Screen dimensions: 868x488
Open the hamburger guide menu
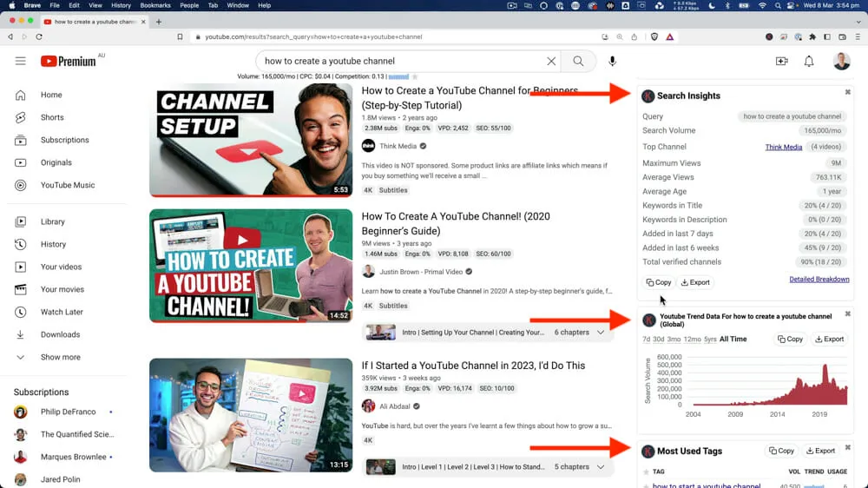(21, 61)
